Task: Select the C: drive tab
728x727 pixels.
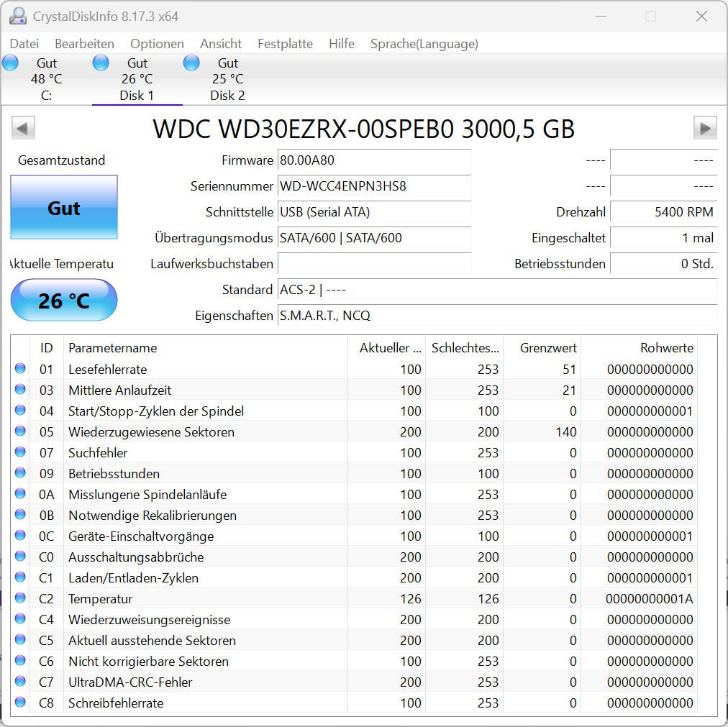Action: (47, 79)
